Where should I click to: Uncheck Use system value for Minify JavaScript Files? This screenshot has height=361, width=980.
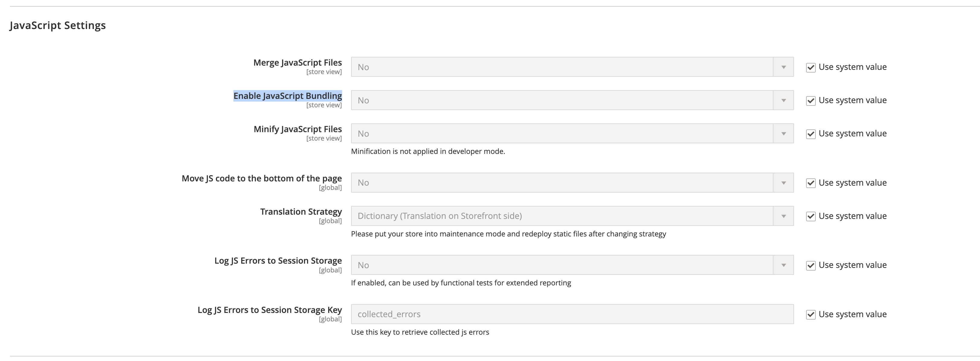[811, 133]
